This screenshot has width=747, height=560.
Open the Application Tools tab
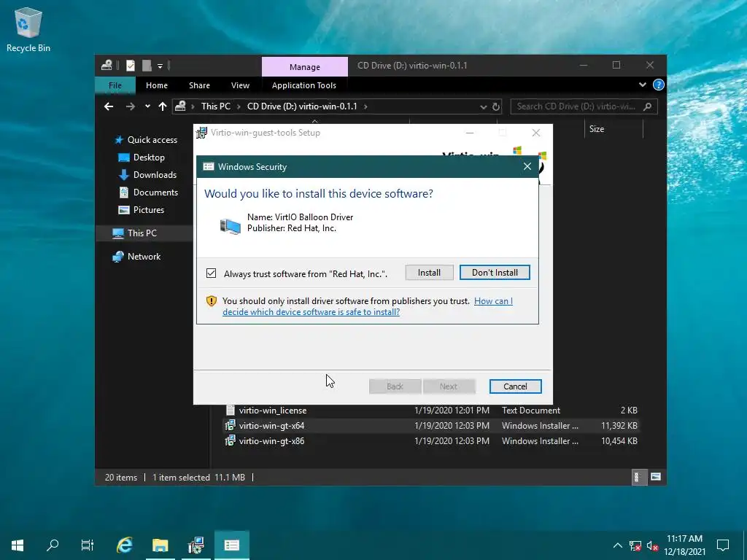304,85
